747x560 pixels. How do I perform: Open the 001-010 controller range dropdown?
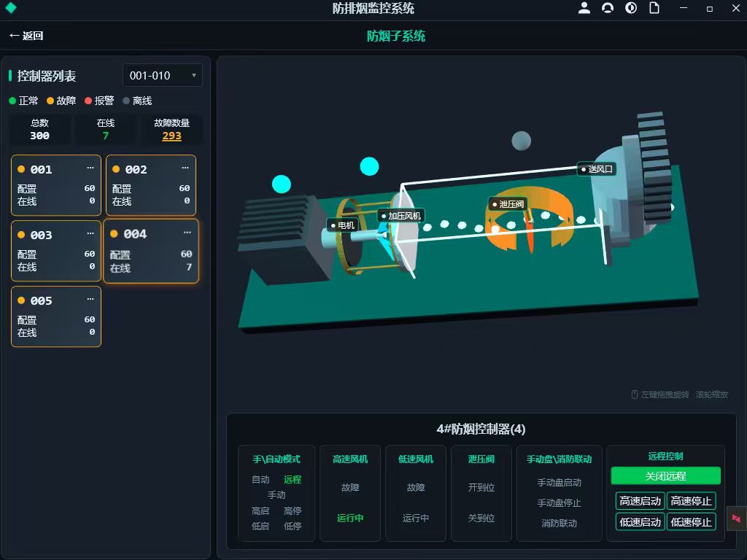(163, 75)
